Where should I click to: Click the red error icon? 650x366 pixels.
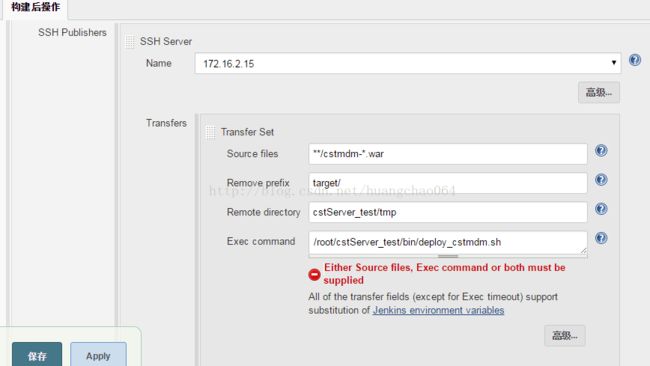coord(314,274)
